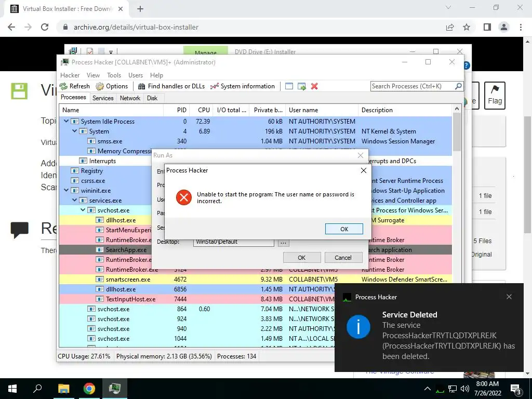Collapse the svchost.exe parent tree node
The width and height of the screenshot is (532, 399).
(x=83, y=210)
